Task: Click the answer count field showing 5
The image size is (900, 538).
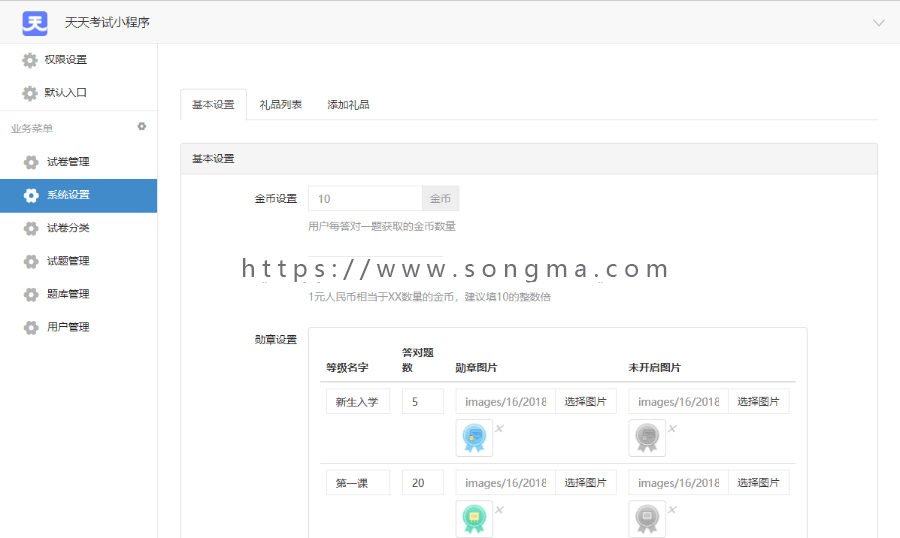Action: pyautogui.click(x=422, y=401)
